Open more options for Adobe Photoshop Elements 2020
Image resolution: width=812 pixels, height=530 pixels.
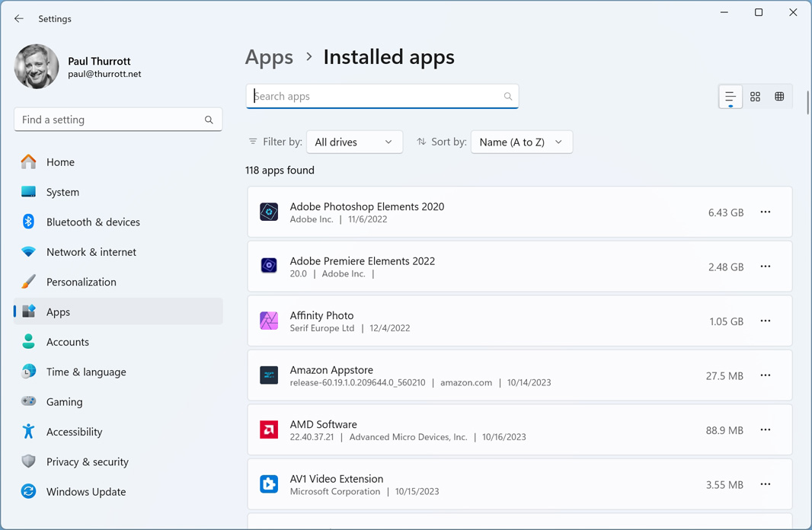pyautogui.click(x=765, y=212)
